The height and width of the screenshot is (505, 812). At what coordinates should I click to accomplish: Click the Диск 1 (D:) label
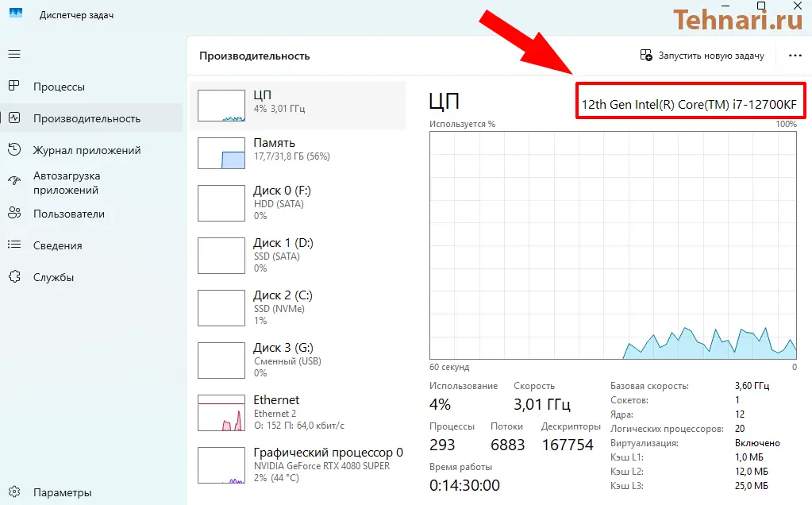click(283, 243)
